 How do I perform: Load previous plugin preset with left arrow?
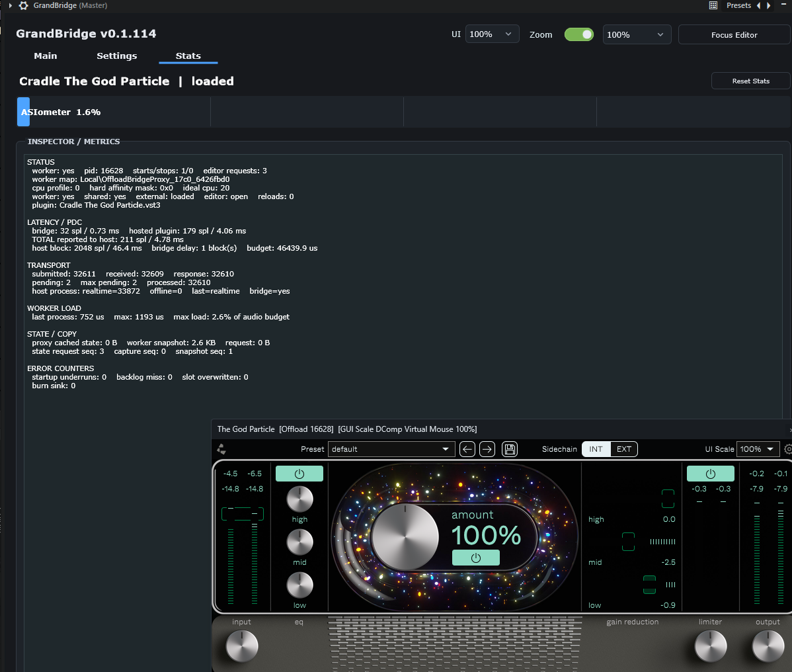(x=467, y=449)
